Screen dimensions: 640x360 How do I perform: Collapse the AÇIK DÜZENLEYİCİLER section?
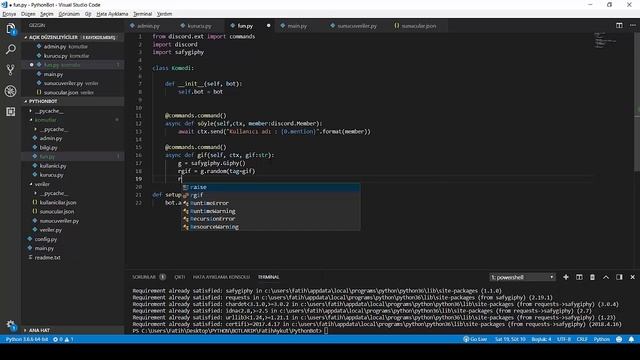pos(73,37)
